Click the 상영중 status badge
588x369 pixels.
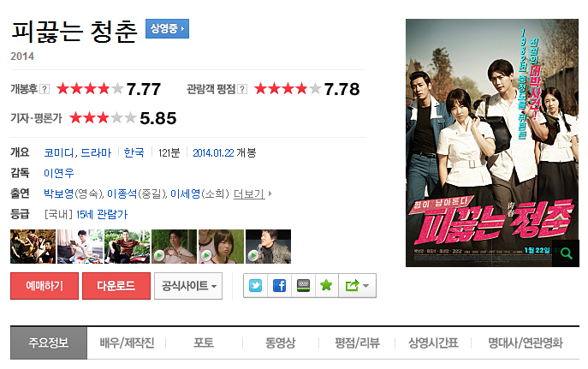point(167,28)
